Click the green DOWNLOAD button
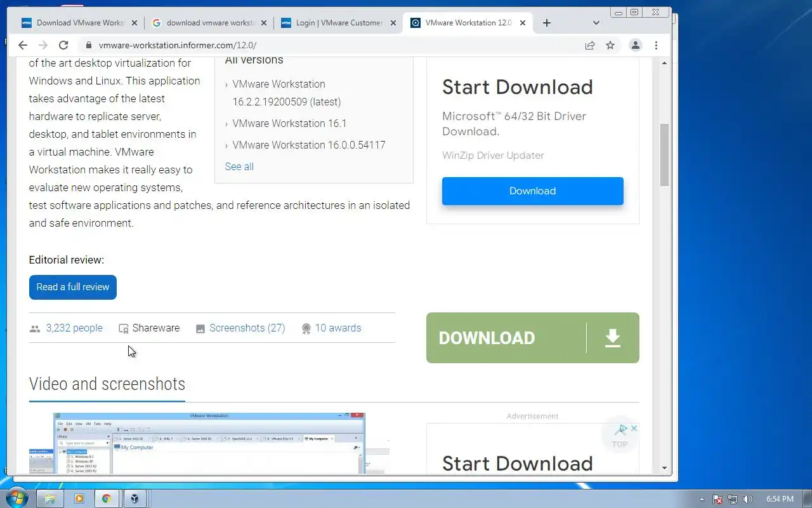Viewport: 812px width, 508px height. coord(533,338)
